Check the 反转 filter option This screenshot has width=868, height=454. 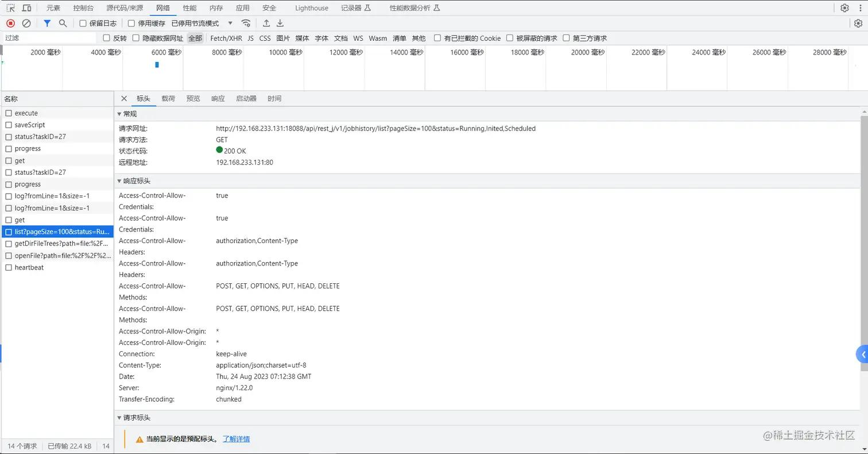coord(106,38)
